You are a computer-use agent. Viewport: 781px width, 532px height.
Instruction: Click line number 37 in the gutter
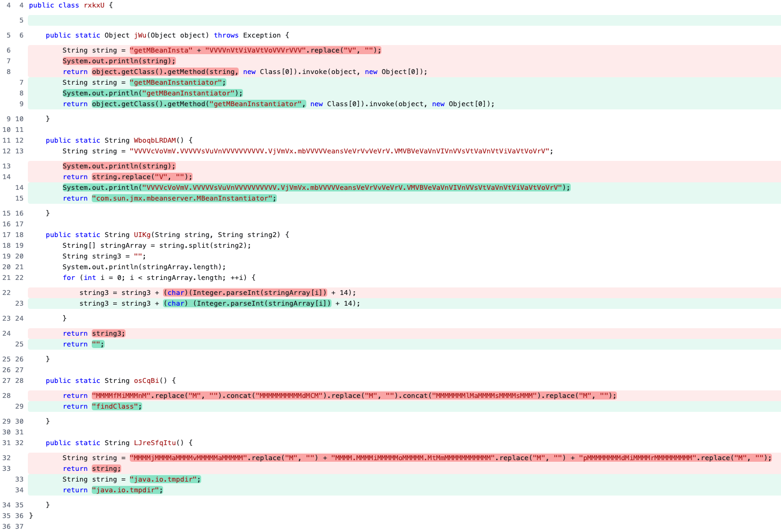(x=19, y=527)
